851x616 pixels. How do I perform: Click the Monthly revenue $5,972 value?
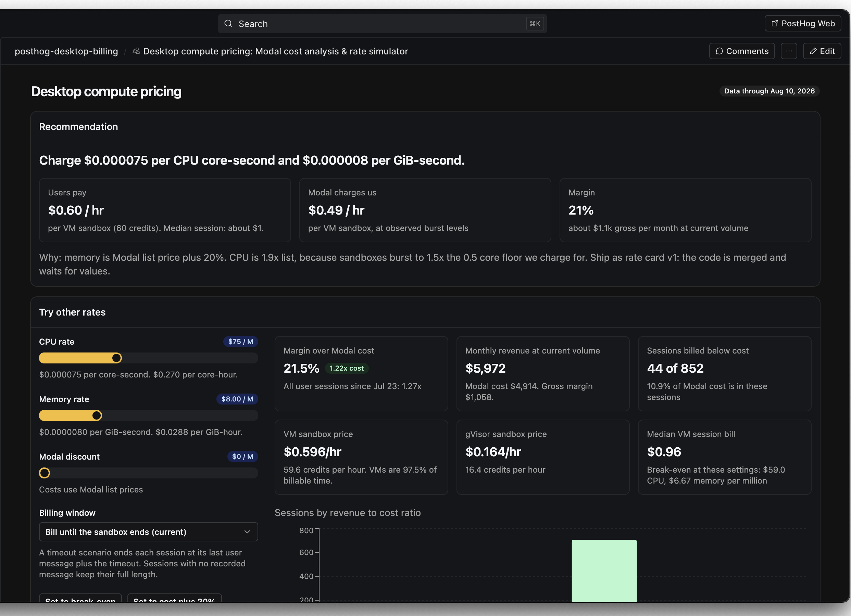(x=486, y=369)
